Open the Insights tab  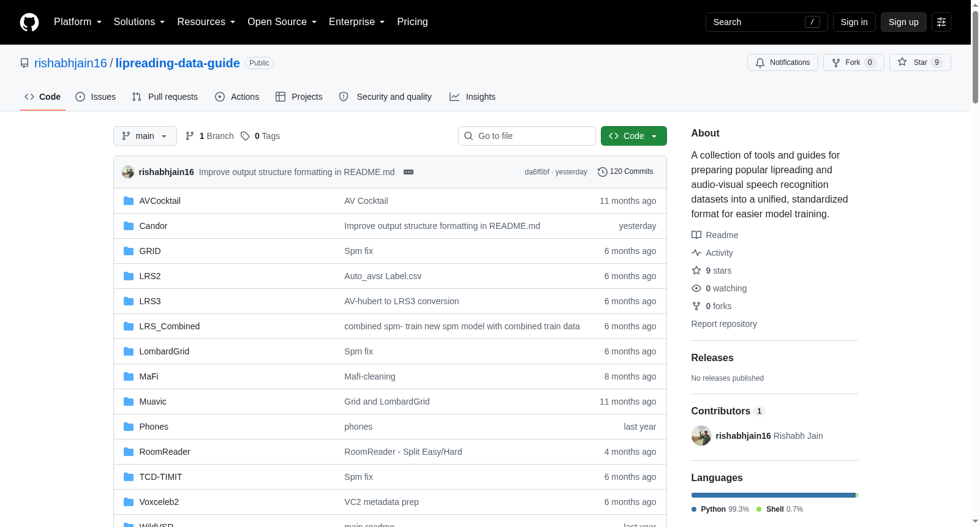click(x=472, y=97)
